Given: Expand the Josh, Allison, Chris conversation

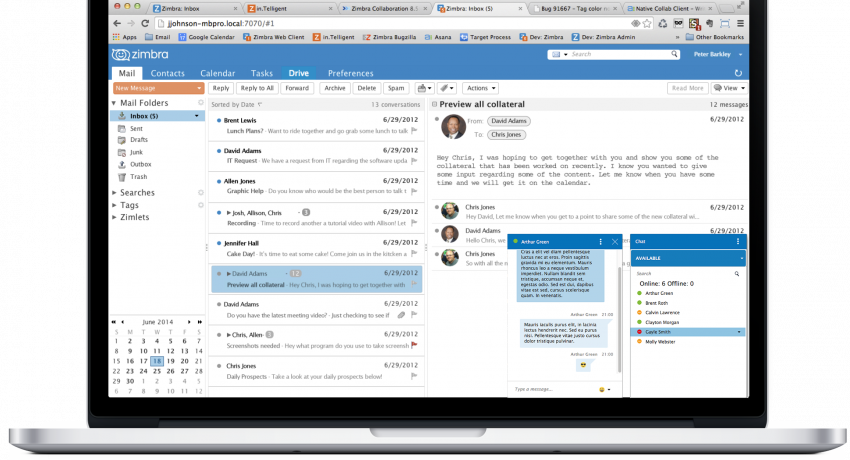Looking at the screenshot, I should 229,213.
